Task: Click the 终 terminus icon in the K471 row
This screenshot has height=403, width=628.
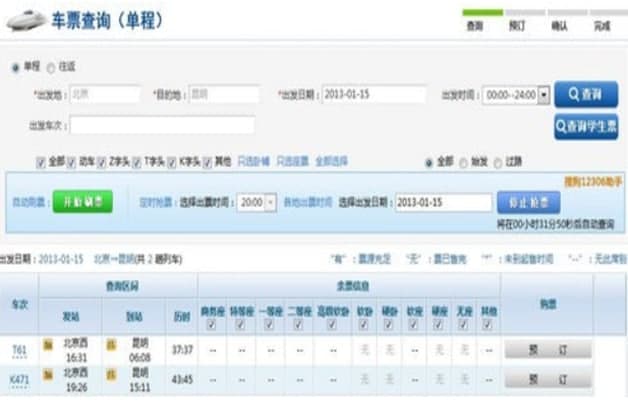Action: pyautogui.click(x=111, y=375)
